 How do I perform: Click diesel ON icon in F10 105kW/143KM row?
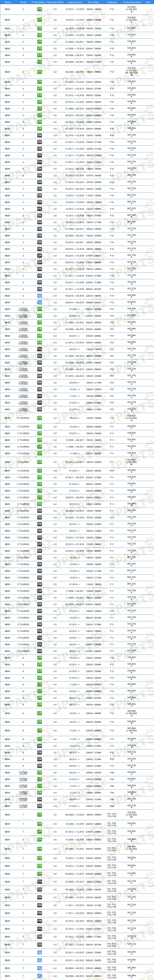point(39,189)
